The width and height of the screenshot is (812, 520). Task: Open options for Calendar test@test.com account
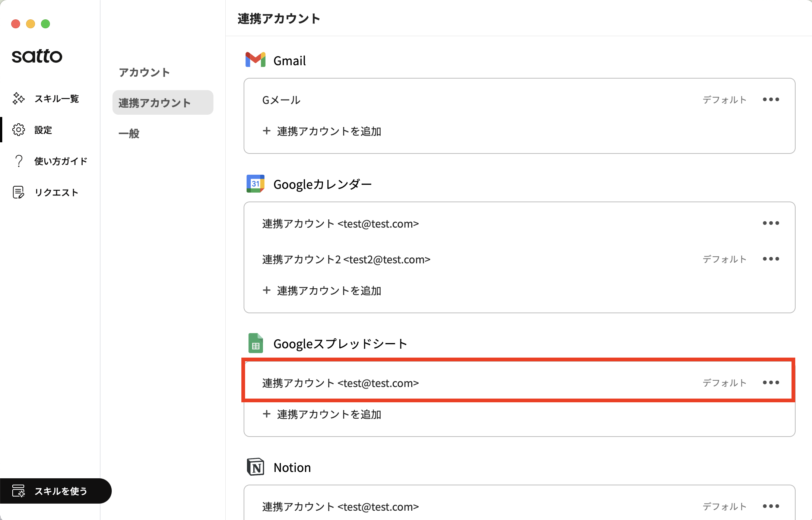click(771, 223)
